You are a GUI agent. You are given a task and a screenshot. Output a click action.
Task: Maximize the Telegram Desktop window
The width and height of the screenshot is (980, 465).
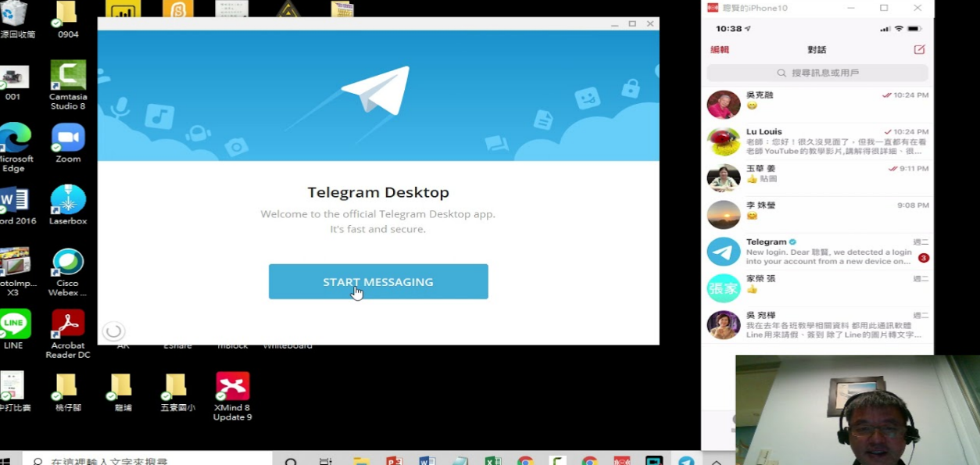point(632,23)
